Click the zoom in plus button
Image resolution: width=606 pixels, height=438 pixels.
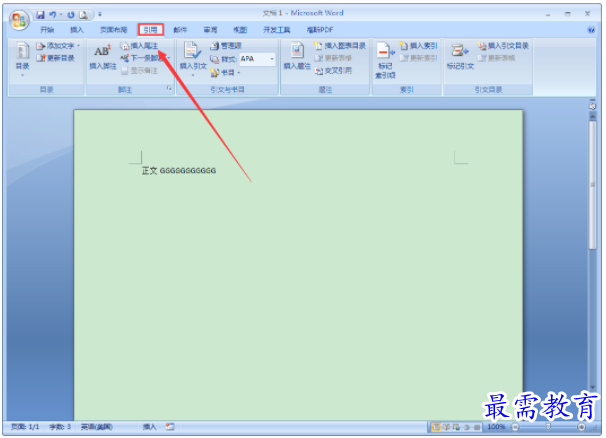click(x=581, y=427)
